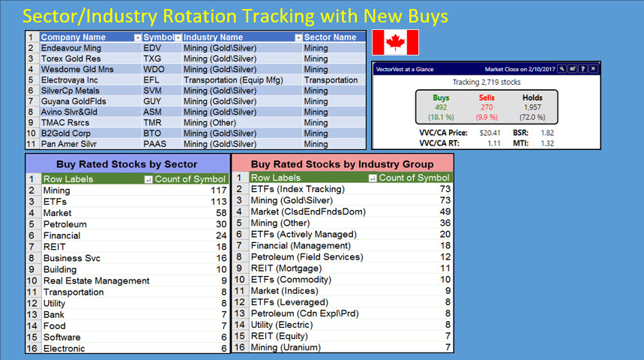Click the Sells count 270
Image resolution: width=644 pixels, height=360 pixels.
(x=487, y=107)
